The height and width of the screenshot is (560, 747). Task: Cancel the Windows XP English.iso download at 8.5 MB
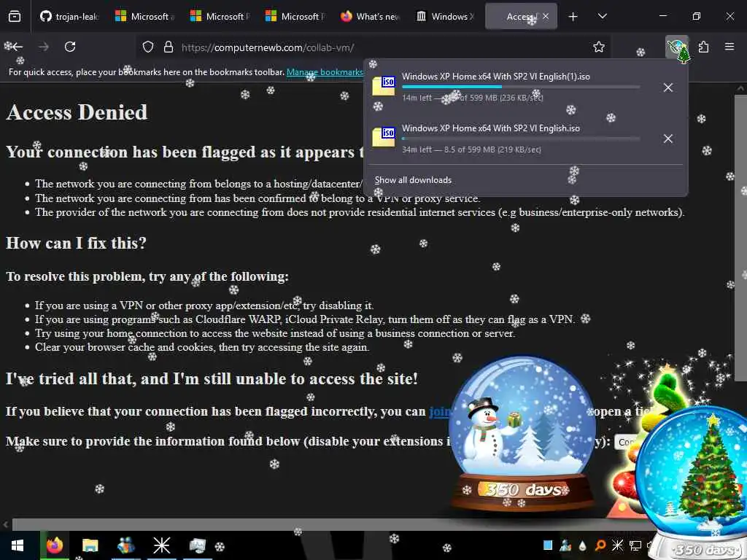tap(668, 139)
